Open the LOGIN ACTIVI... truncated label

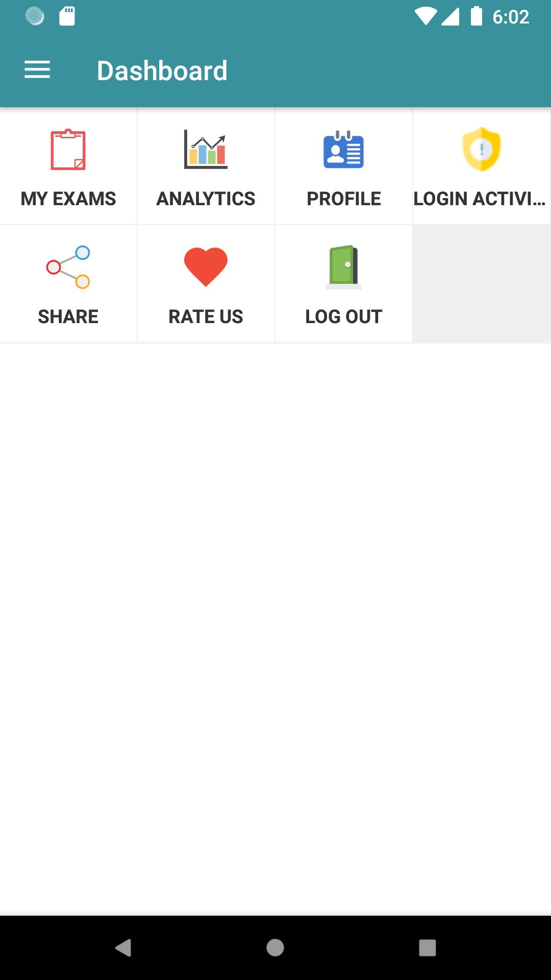click(480, 199)
